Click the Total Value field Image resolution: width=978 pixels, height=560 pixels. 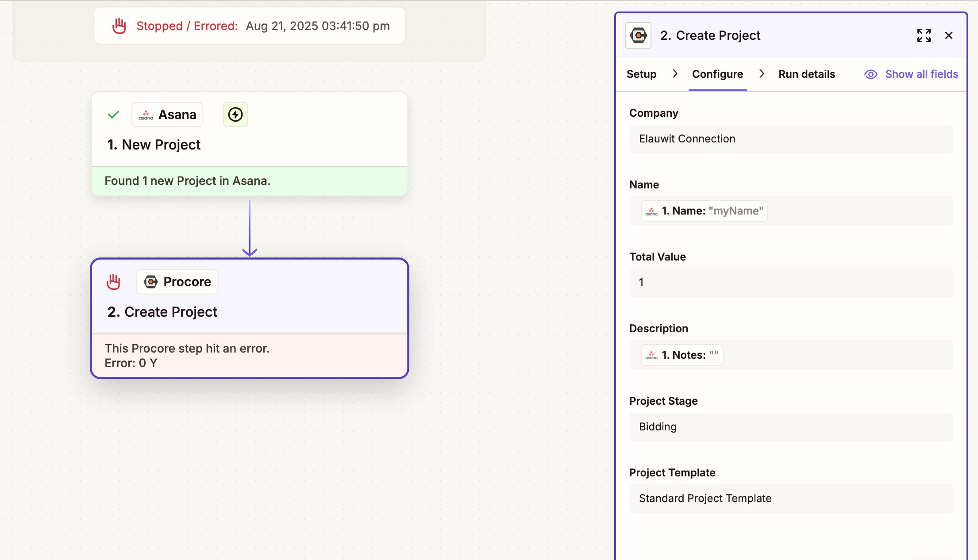[x=791, y=283]
